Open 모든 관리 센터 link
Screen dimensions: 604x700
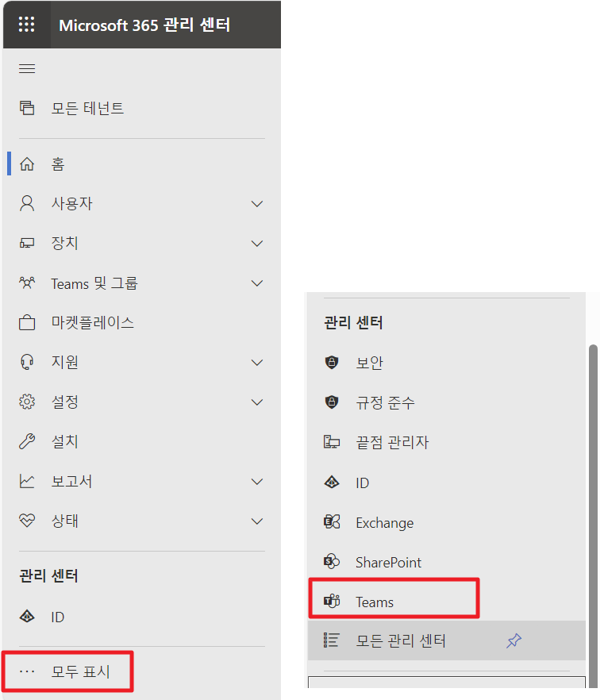coord(401,640)
